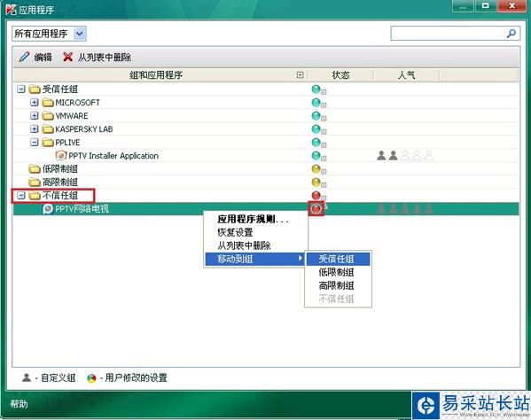Click green status icon for PPLIVE

(x=316, y=143)
